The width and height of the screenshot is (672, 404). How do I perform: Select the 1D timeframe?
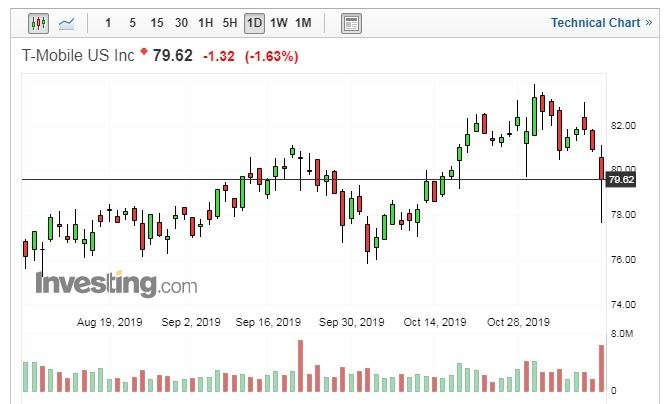coord(254,23)
